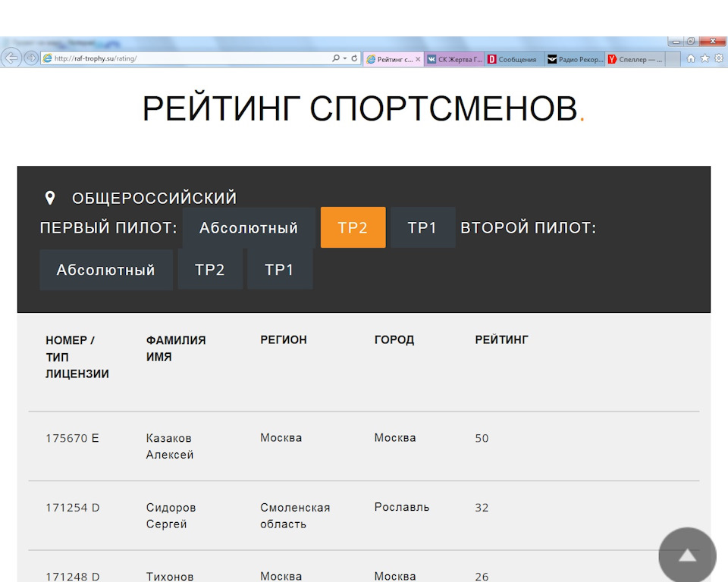Open favorites star icon
This screenshot has width=728, height=582.
point(704,58)
